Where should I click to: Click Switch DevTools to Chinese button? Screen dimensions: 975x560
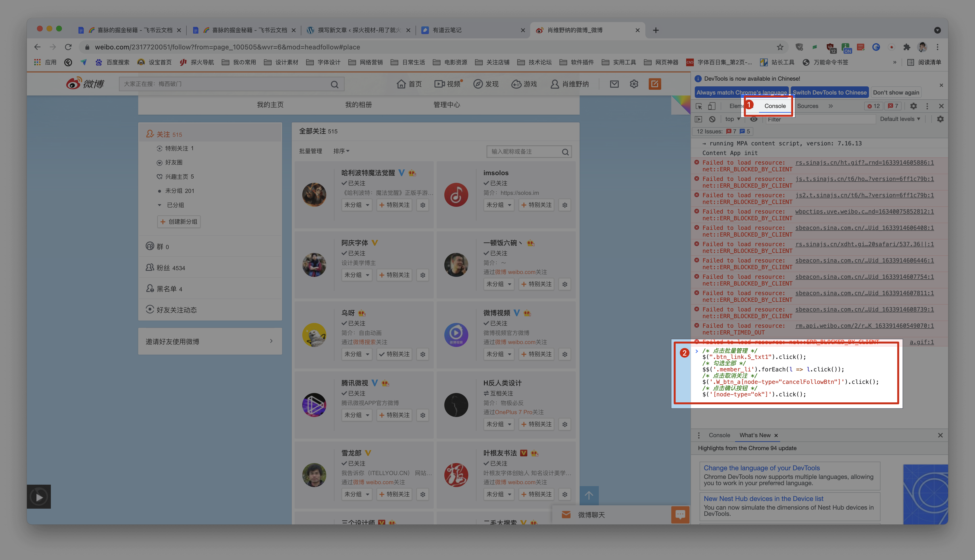click(x=830, y=93)
